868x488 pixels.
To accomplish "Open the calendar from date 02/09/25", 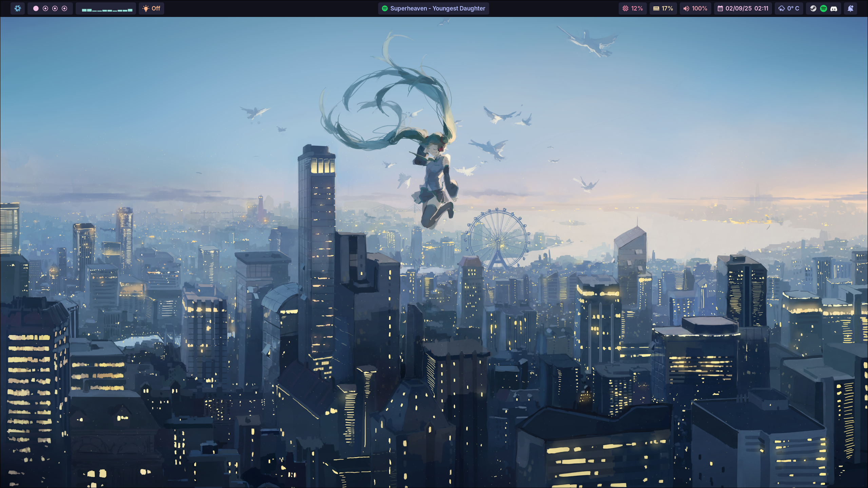I will click(738, 8).
